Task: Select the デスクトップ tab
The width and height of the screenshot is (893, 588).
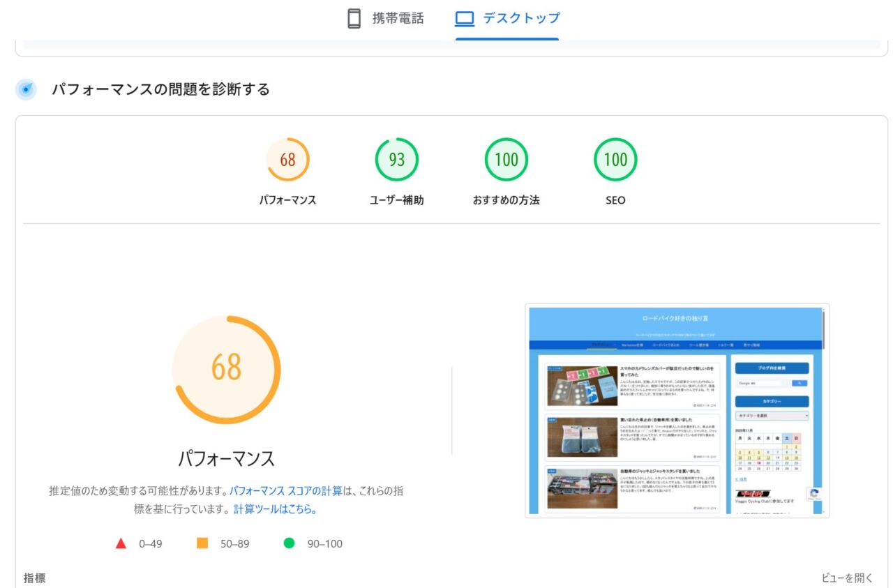Action: (507, 19)
